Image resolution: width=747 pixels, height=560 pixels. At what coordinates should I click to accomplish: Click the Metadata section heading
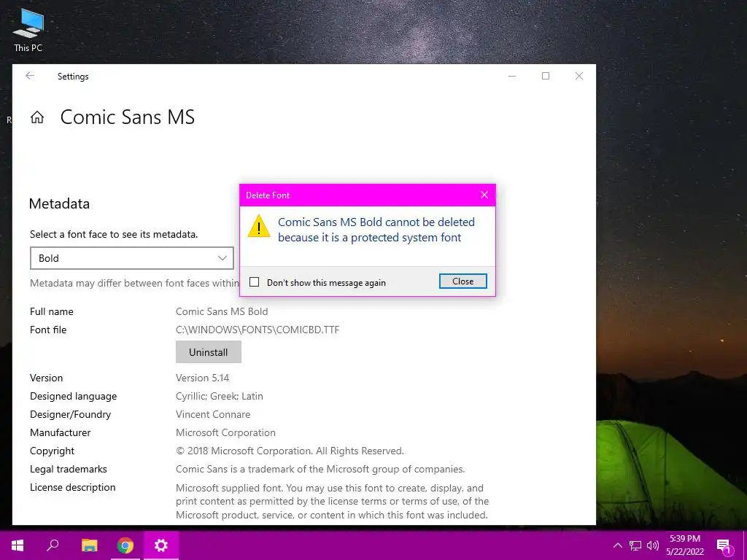coord(59,204)
